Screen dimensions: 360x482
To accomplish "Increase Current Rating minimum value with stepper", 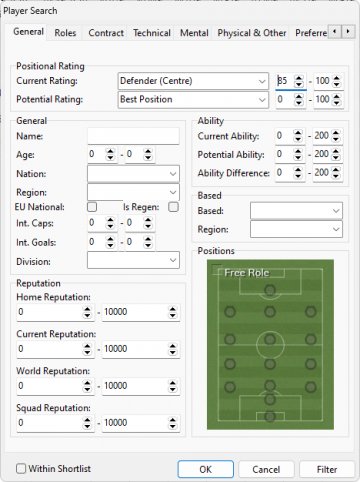I will (299, 78).
